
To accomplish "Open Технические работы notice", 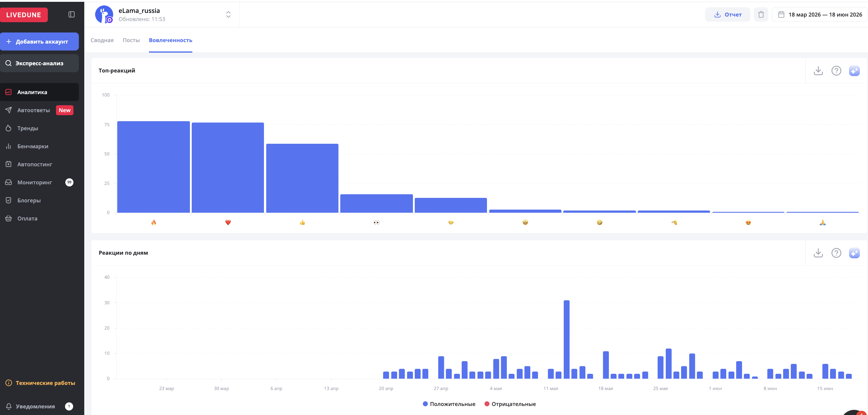I will pyautogui.click(x=40, y=383).
